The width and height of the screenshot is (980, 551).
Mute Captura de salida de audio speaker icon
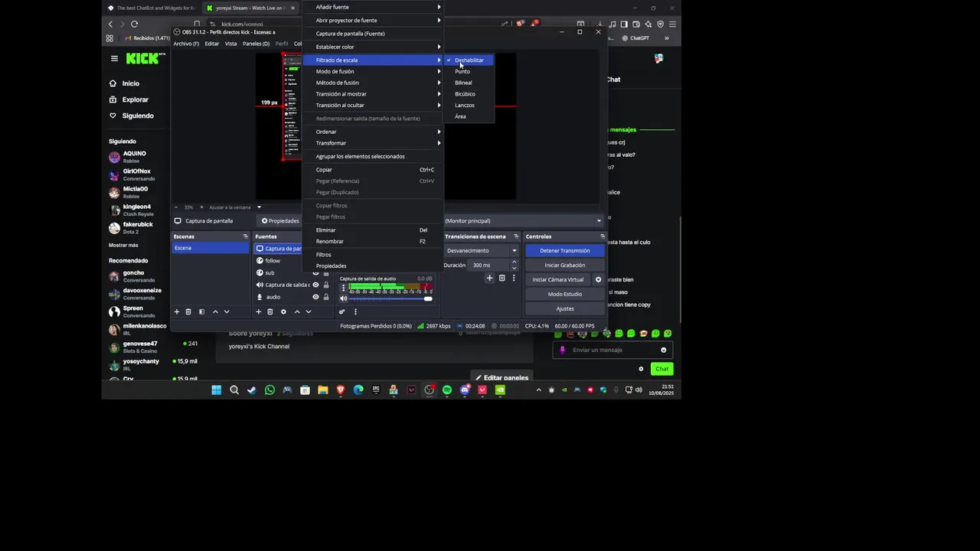coord(343,298)
